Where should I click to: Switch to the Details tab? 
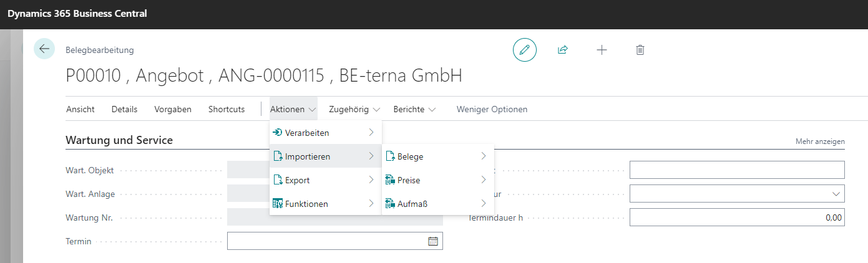tap(124, 109)
